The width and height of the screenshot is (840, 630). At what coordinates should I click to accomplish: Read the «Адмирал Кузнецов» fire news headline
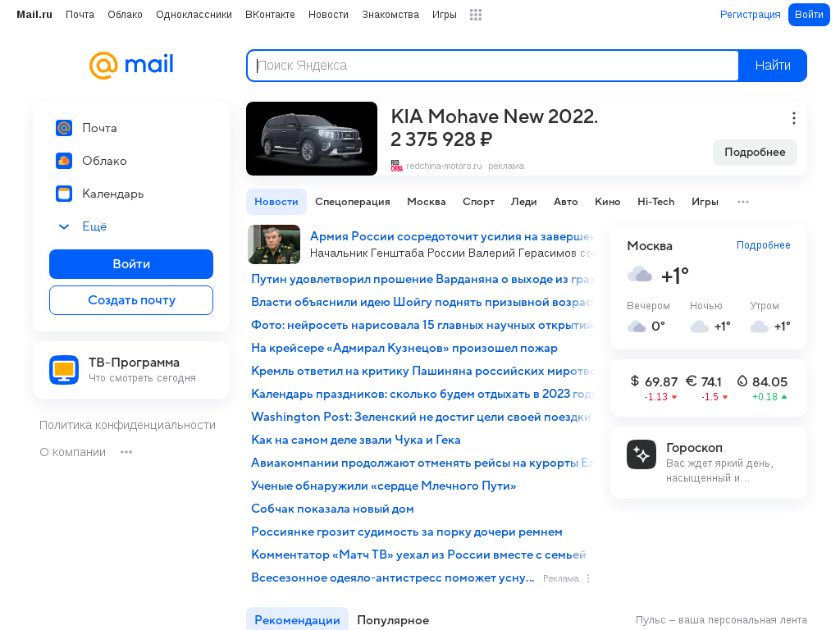(x=404, y=348)
